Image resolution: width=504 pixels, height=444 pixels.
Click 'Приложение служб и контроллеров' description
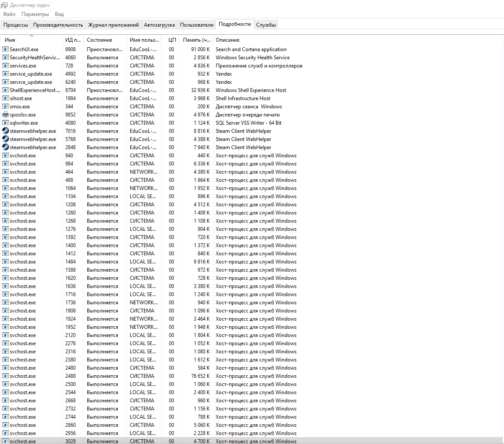pyautogui.click(x=259, y=66)
